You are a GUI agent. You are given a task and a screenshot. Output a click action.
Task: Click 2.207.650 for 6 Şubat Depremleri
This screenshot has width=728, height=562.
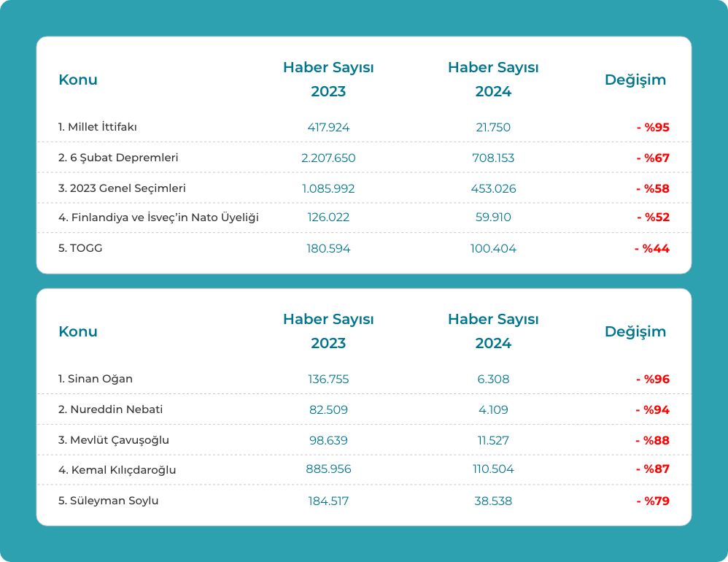328,158
